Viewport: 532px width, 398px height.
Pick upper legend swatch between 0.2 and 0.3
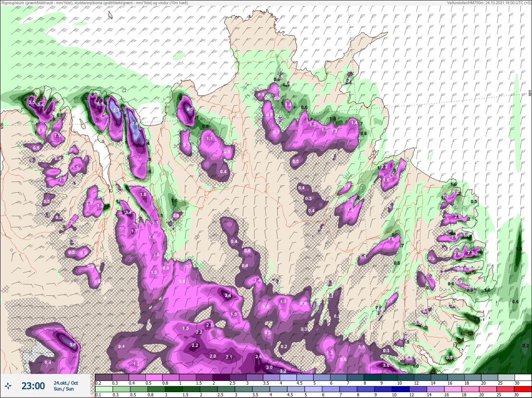104,377
